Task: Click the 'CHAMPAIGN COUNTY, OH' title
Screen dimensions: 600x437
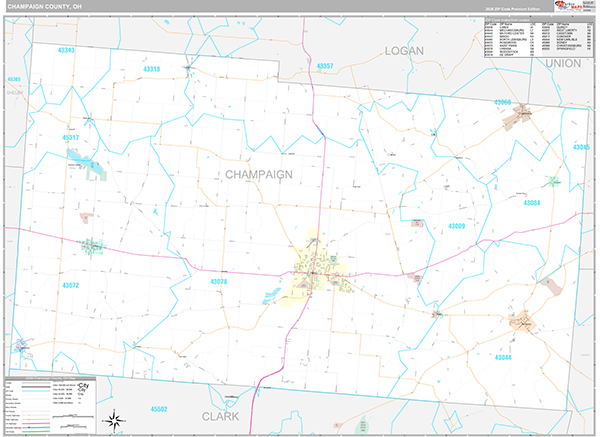Action: [x=44, y=6]
